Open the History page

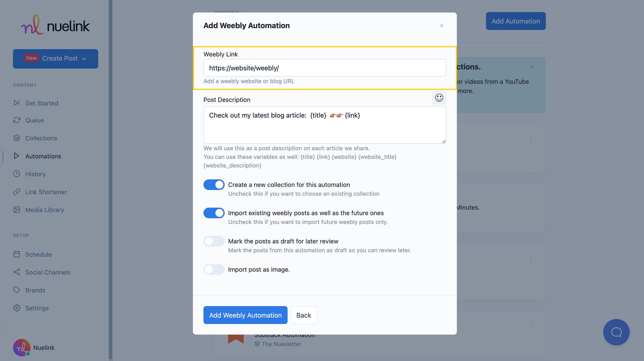(x=35, y=174)
